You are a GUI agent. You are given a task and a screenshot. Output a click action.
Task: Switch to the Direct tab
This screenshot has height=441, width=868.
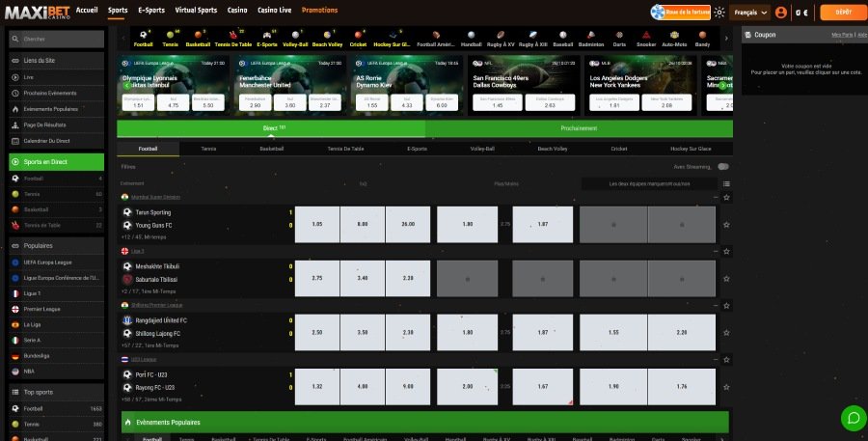tap(271, 128)
